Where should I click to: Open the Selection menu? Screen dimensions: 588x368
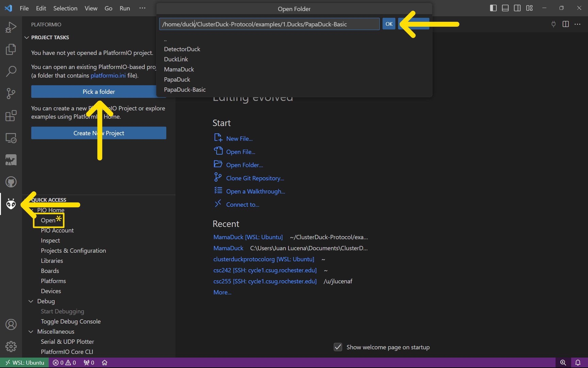coord(65,8)
